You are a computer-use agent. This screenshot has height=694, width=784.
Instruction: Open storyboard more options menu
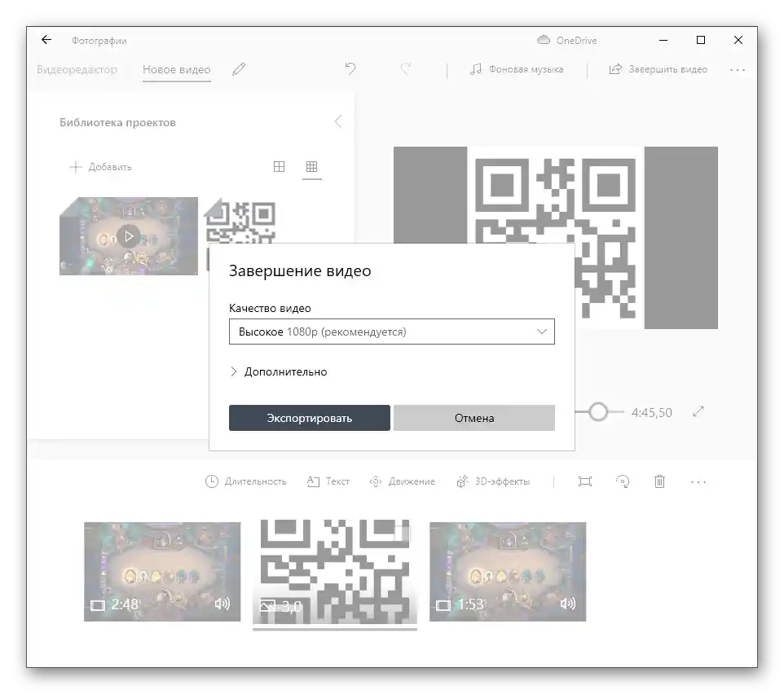[698, 482]
